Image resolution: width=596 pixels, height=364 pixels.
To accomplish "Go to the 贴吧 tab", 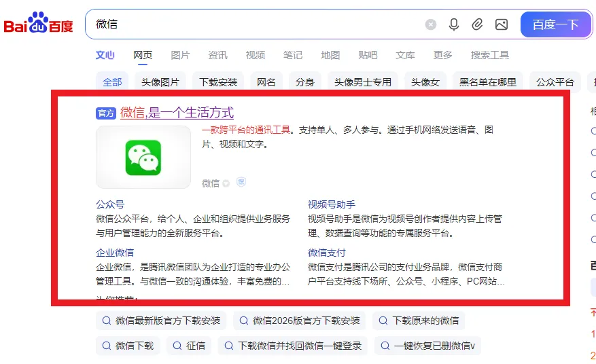I will (x=368, y=56).
